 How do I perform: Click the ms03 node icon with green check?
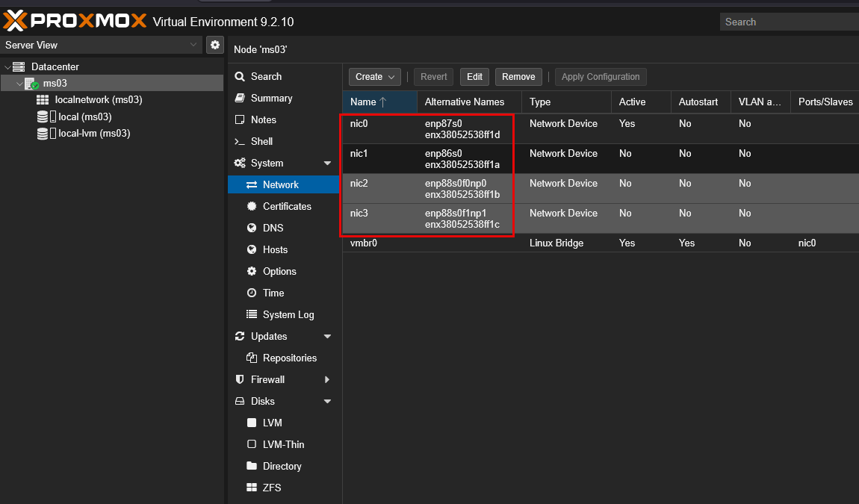pos(32,84)
